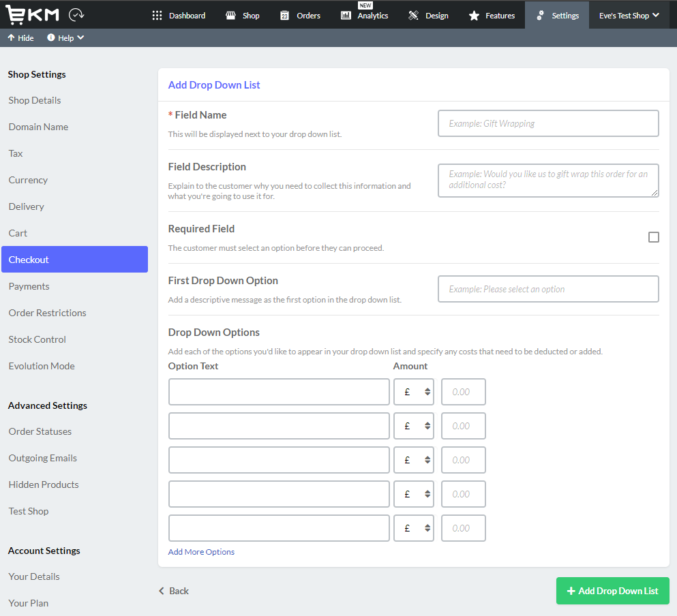This screenshot has width=677, height=616.
Task: Change the currency selector on the first option row
Action: 413,392
